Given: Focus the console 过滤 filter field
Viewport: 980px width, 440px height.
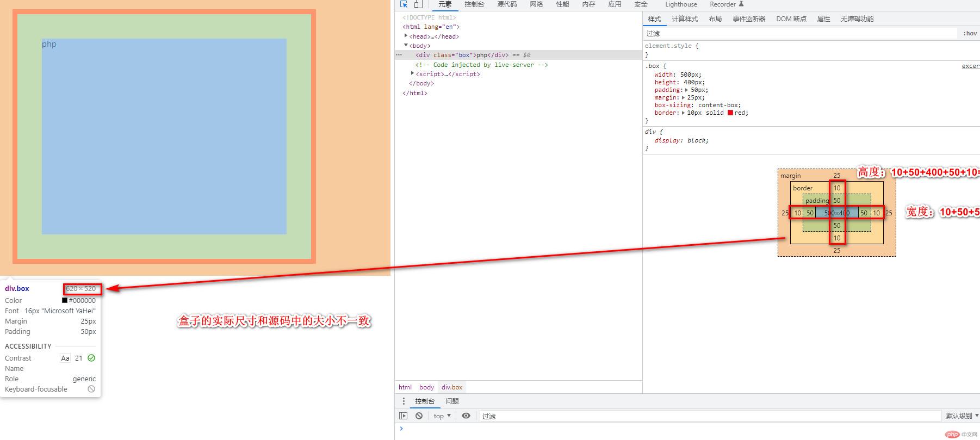Looking at the screenshot, I should tap(710, 416).
